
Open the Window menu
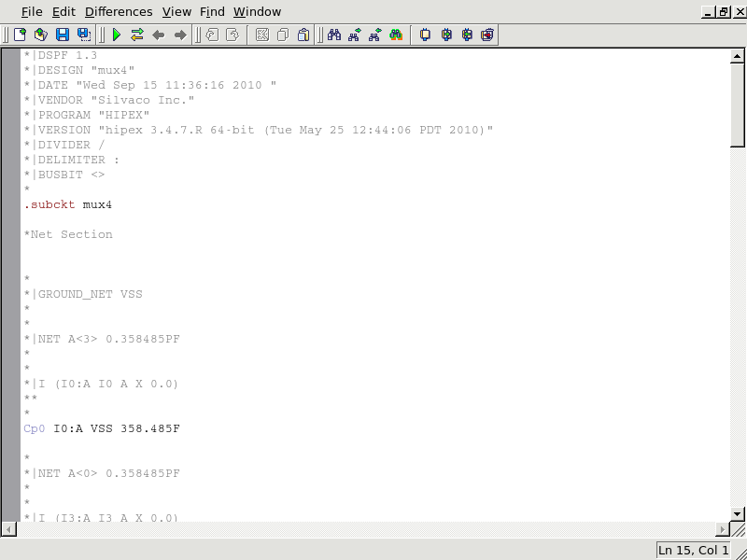coord(257,12)
